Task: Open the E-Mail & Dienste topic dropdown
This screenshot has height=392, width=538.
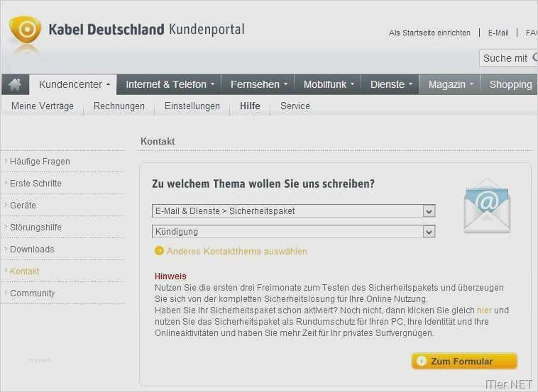Action: [293, 211]
